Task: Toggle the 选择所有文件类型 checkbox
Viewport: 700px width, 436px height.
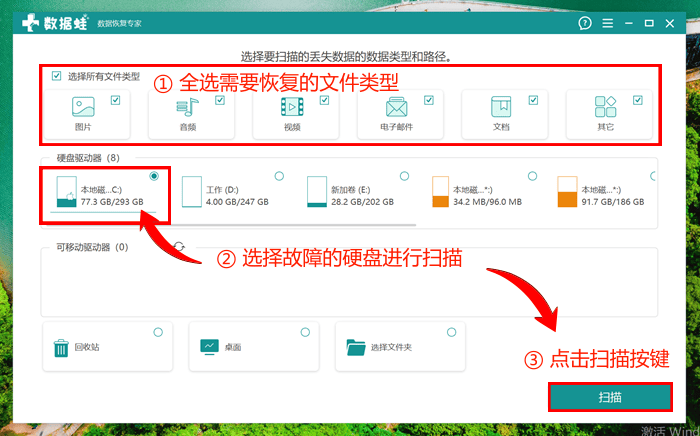Action: [x=57, y=76]
